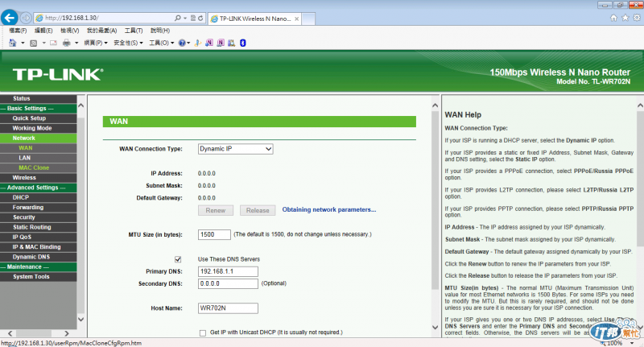Enable Get IP with Unicast DHCP checkbox
The width and height of the screenshot is (644, 347).
pos(203,333)
